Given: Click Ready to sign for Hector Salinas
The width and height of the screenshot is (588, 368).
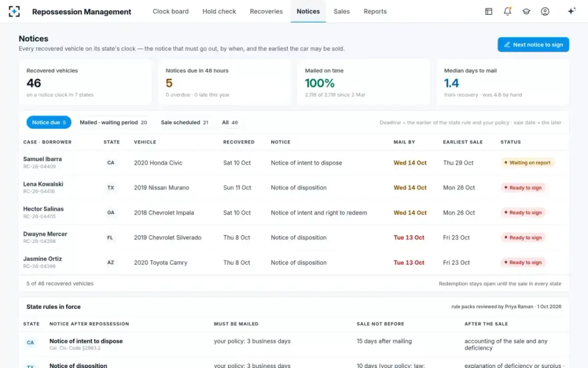Looking at the screenshot, I should tap(523, 213).
